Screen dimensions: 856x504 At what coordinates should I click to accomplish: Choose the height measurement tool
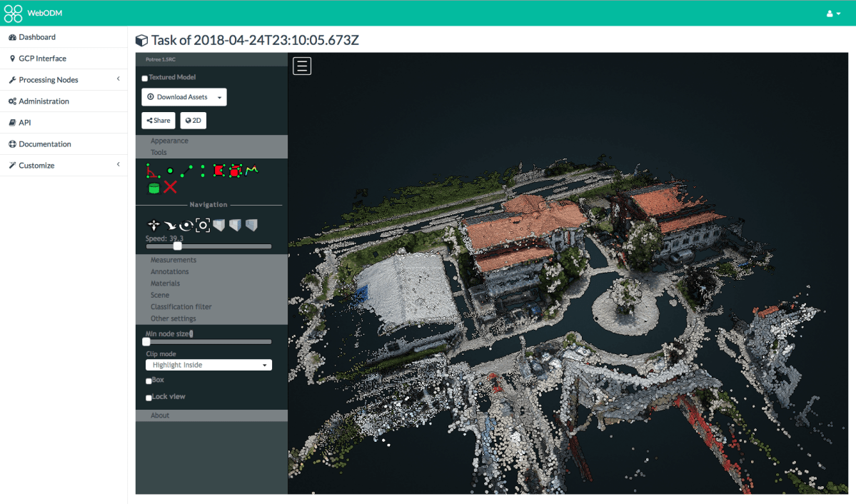tap(203, 170)
